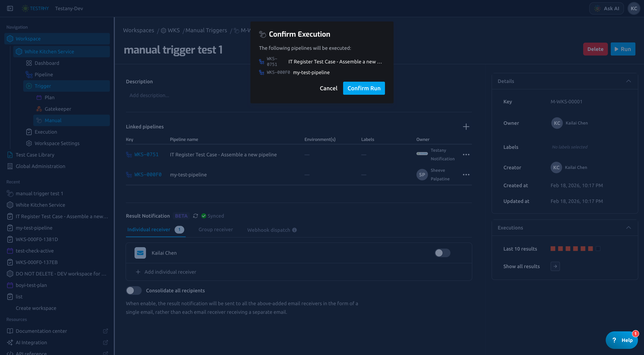
Task: Collapse the sidebar panel icon
Action: 10,9
